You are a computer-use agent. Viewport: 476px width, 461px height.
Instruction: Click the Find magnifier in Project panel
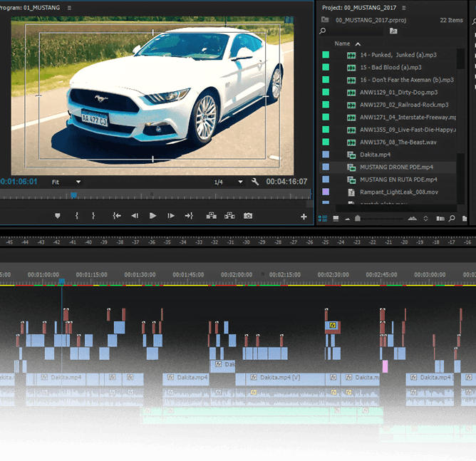click(452, 218)
